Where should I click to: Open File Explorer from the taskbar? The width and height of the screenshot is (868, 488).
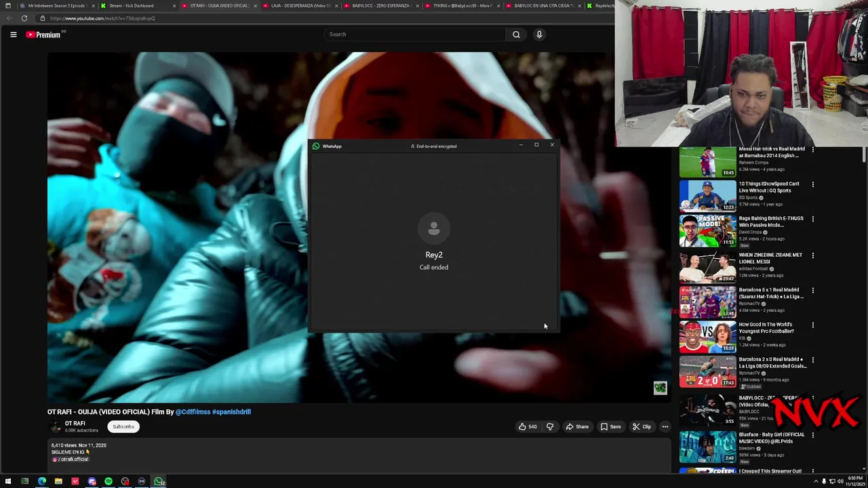pos(58,482)
